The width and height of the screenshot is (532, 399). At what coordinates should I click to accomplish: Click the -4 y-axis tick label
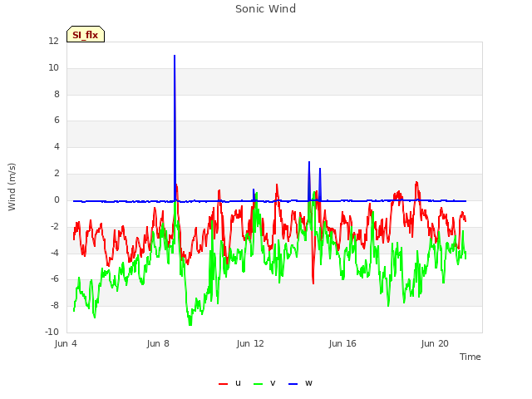coord(55,253)
